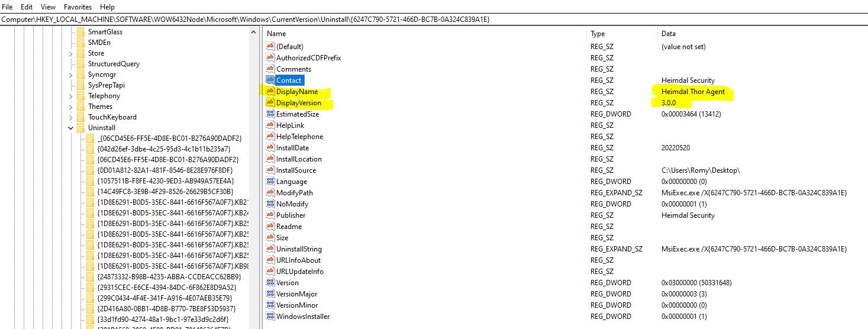Click the icon beside URLUpdateInfo
This screenshot has height=329, width=868.
(270, 271)
